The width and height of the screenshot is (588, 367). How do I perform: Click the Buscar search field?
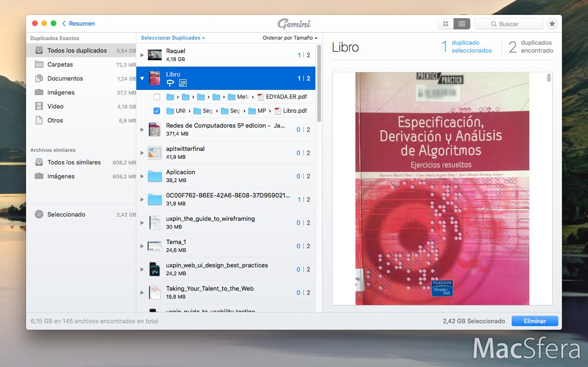click(x=509, y=24)
